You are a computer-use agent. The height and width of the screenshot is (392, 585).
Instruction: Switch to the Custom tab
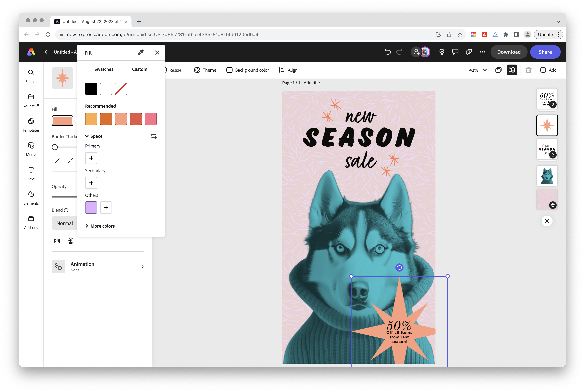(x=140, y=69)
